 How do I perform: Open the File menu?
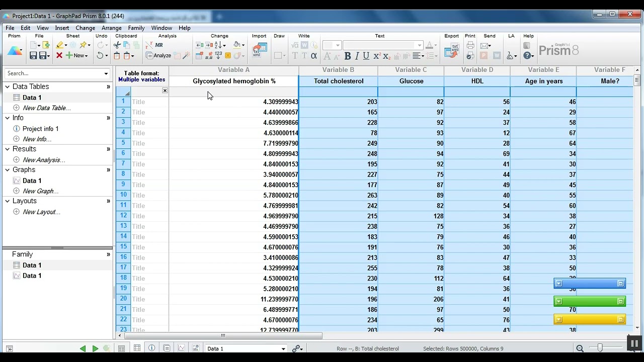pyautogui.click(x=10, y=28)
